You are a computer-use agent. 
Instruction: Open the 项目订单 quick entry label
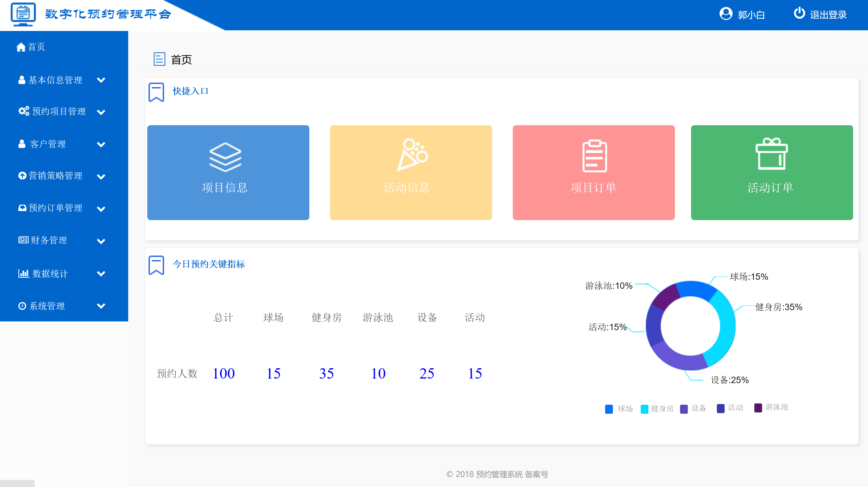coord(594,187)
